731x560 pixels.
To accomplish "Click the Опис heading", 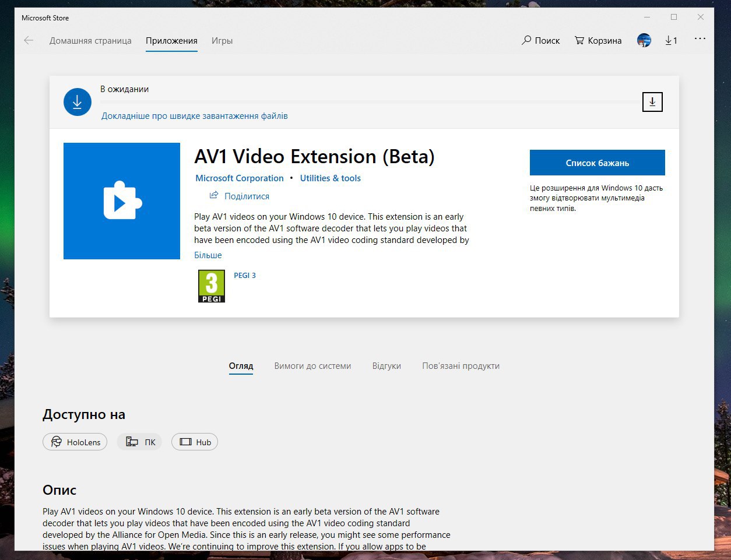I will 59,490.
